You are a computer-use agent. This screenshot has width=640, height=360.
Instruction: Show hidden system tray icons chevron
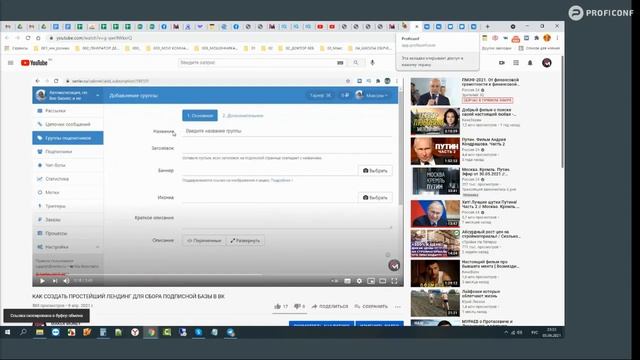(506, 332)
